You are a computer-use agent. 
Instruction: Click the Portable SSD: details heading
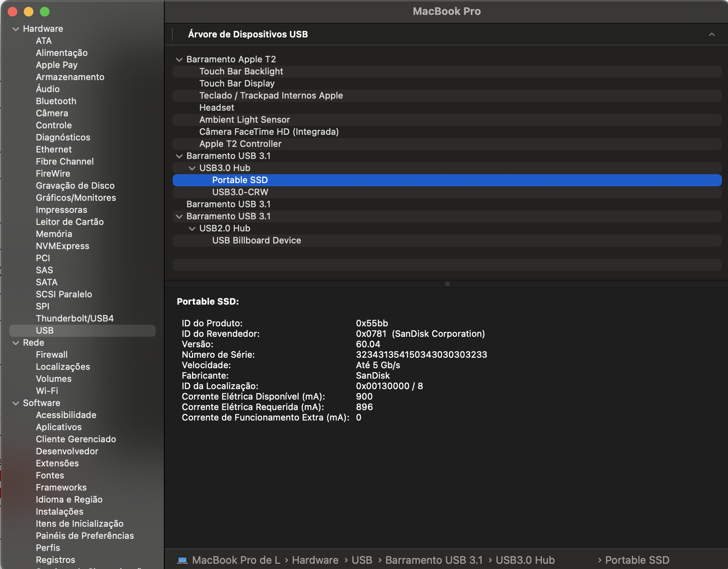(x=208, y=301)
